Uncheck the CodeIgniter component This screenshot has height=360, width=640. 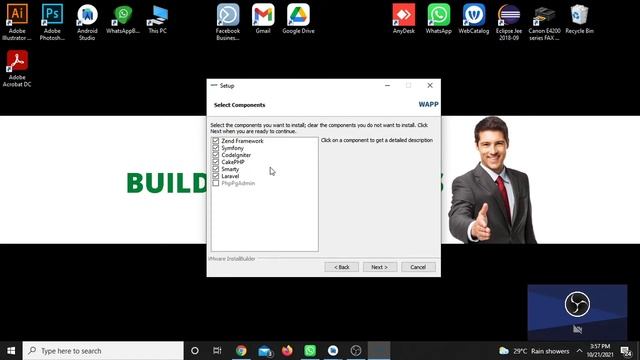[216, 155]
